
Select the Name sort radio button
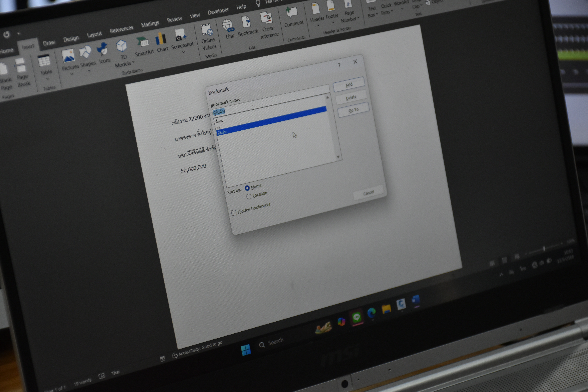point(247,188)
